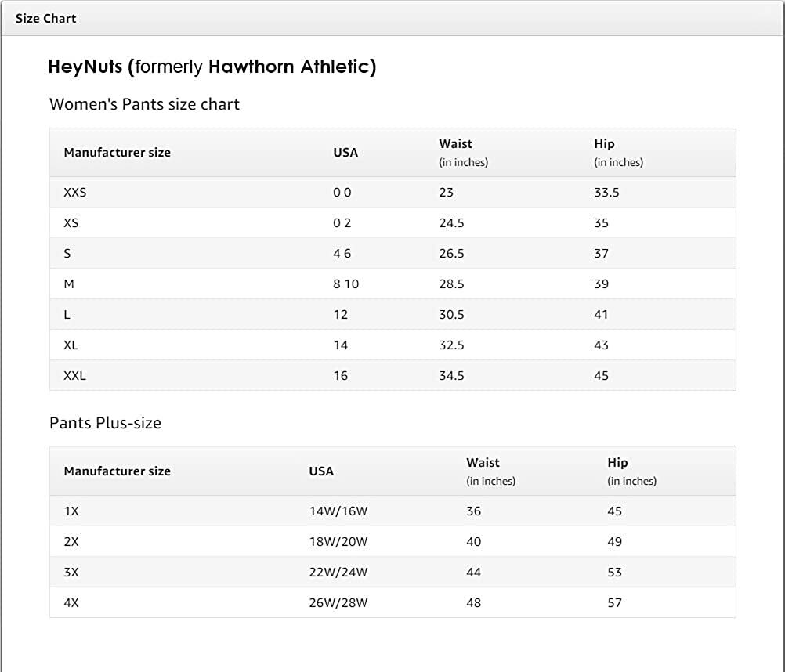Click the Size Chart title bar

(x=44, y=18)
